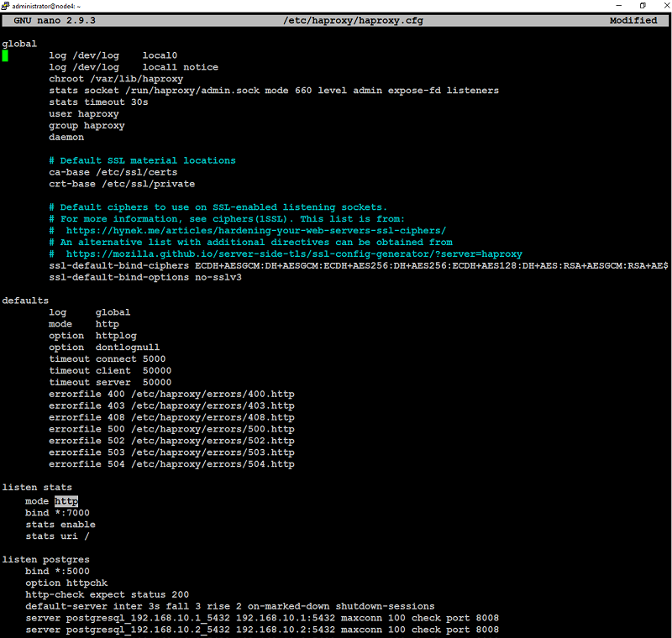Click the hynek.me hardening article URL
Screen dimensions: 672x638
click(256, 231)
